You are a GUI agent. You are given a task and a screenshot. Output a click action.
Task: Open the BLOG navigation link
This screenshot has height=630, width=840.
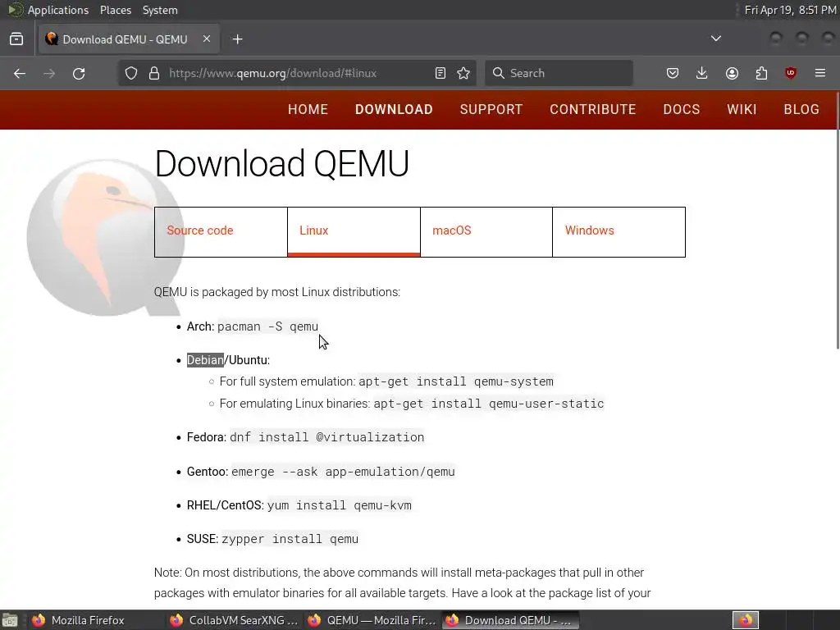pos(801,109)
